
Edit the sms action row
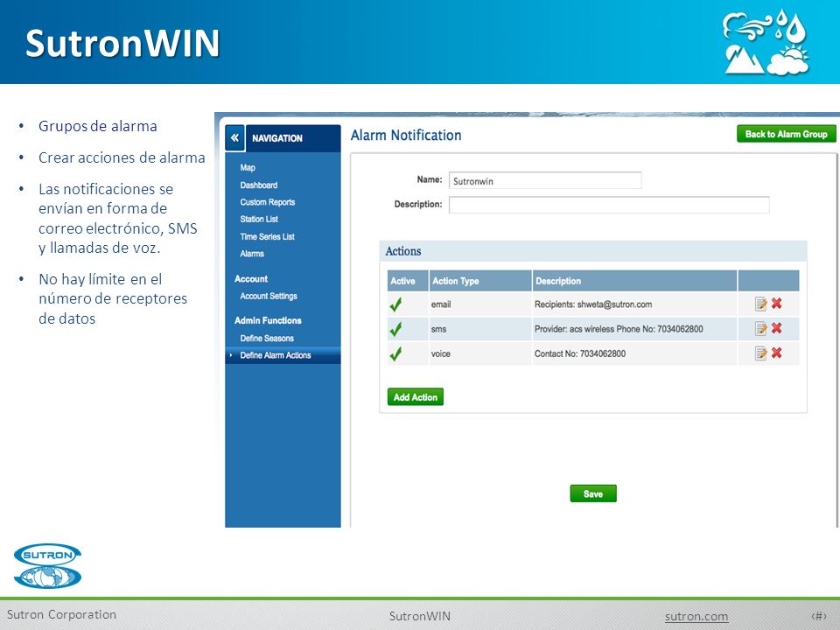(760, 328)
